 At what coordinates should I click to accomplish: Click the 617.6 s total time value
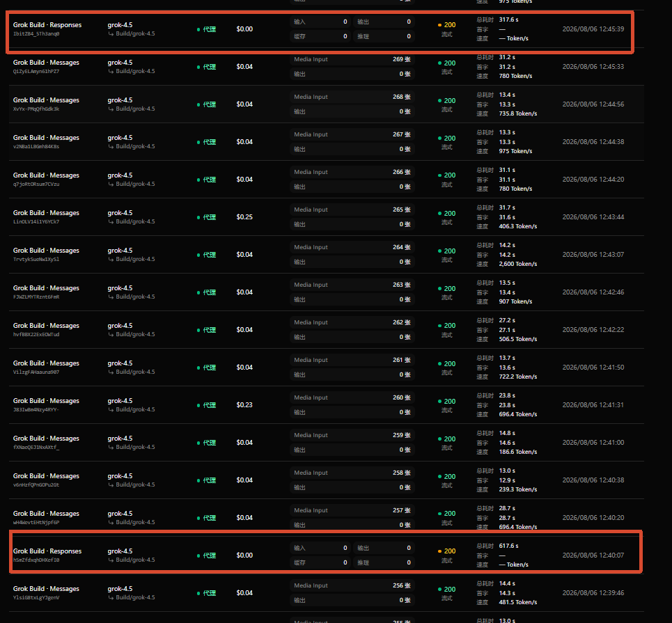[x=509, y=546]
